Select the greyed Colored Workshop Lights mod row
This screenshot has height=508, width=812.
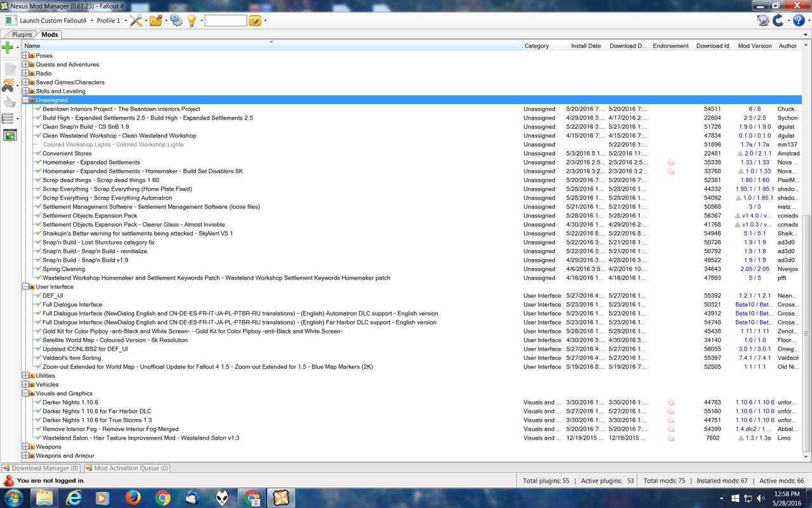click(x=412, y=144)
